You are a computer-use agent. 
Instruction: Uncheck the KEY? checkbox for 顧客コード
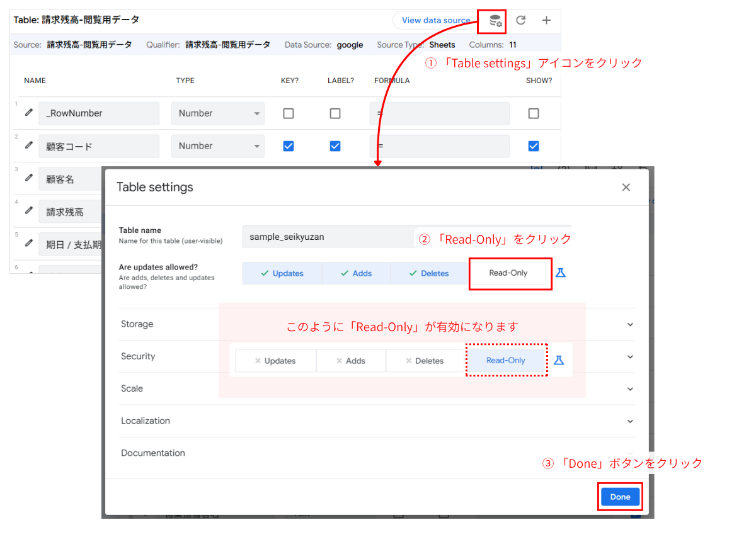pyautogui.click(x=288, y=145)
